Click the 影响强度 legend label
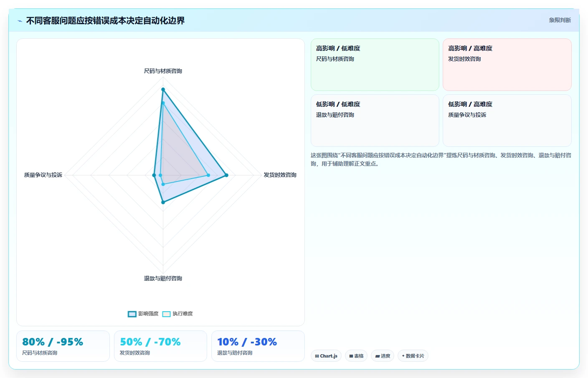Viewport: 588px width, 378px height. [x=148, y=314]
